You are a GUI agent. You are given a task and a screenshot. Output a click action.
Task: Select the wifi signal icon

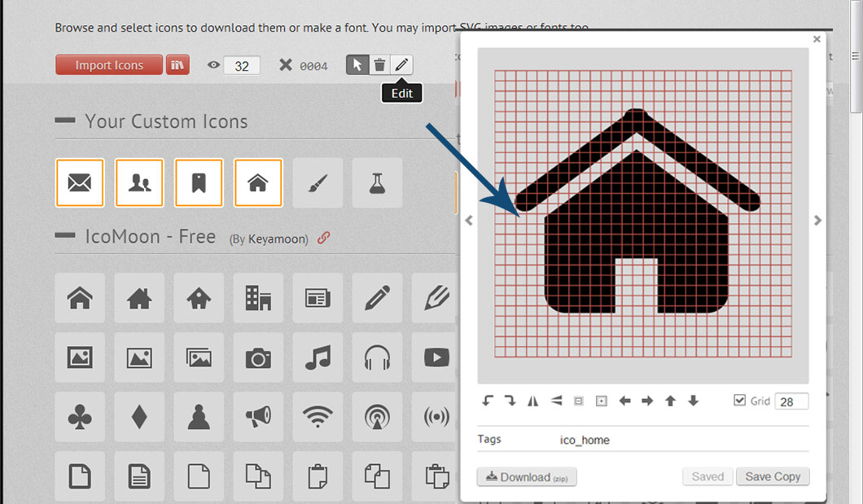(318, 417)
